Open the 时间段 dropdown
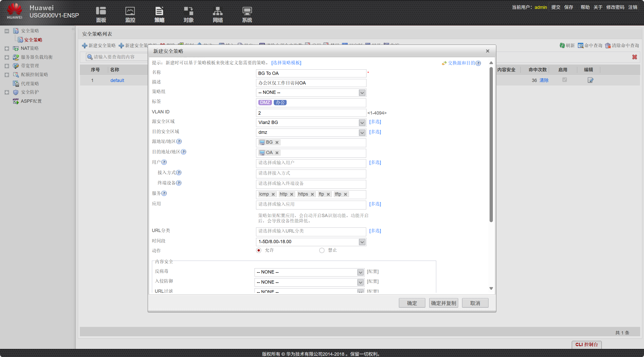Image resolution: width=644 pixels, height=357 pixels. coord(362,242)
